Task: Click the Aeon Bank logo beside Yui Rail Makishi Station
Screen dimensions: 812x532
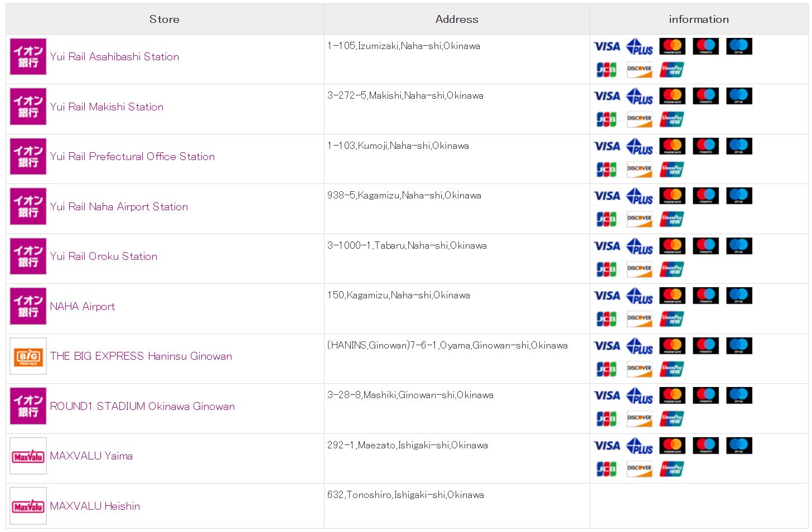Action: point(28,107)
